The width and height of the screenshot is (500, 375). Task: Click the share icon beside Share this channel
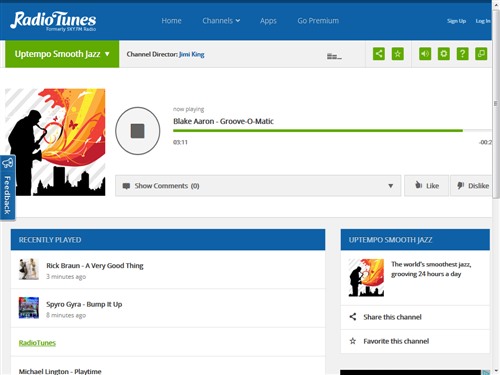coord(353,317)
